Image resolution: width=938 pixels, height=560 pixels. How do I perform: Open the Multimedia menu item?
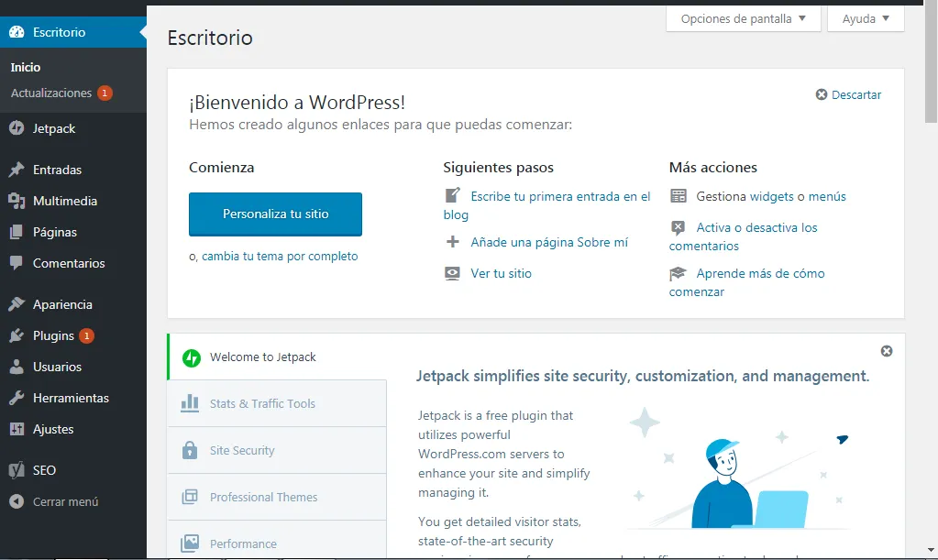click(73, 201)
